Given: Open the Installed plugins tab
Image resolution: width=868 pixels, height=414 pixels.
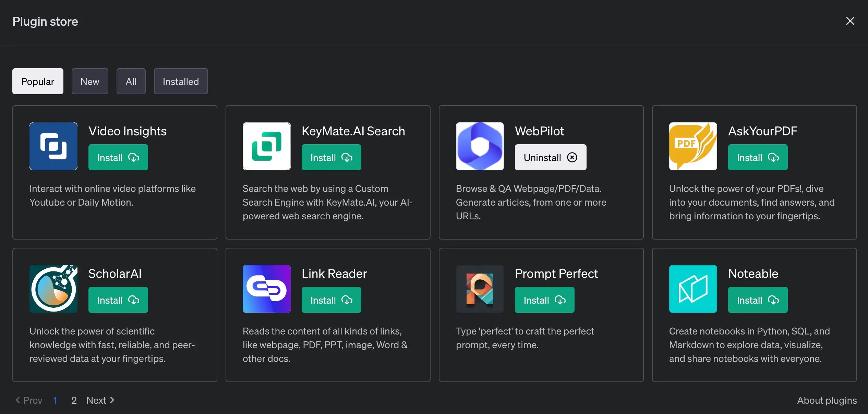Looking at the screenshot, I should point(181,82).
